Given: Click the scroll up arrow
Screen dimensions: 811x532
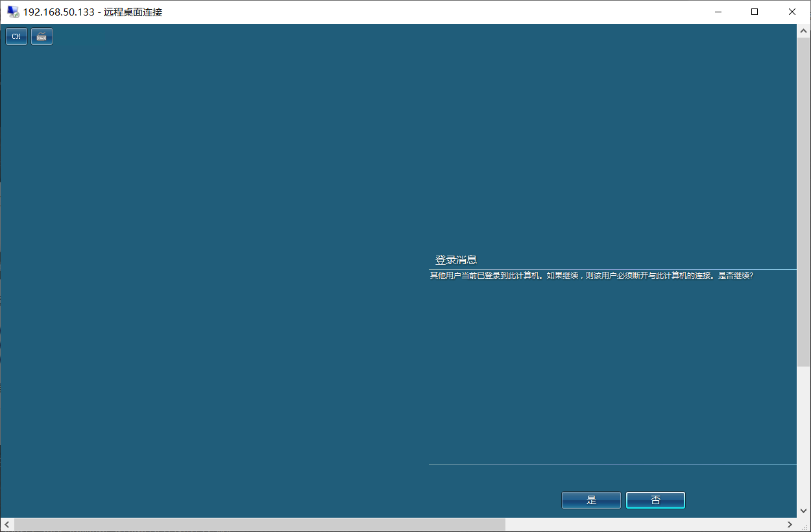Looking at the screenshot, I should pyautogui.click(x=803, y=30).
